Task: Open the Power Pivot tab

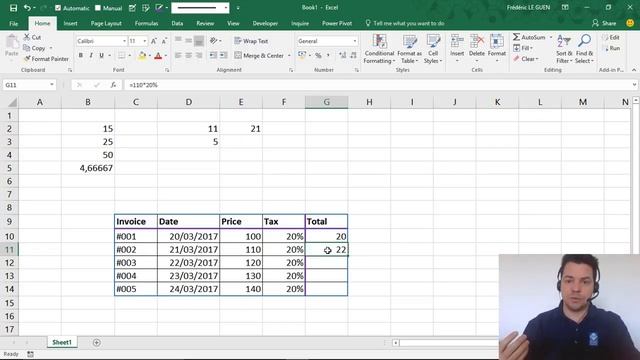Action: coord(337,23)
